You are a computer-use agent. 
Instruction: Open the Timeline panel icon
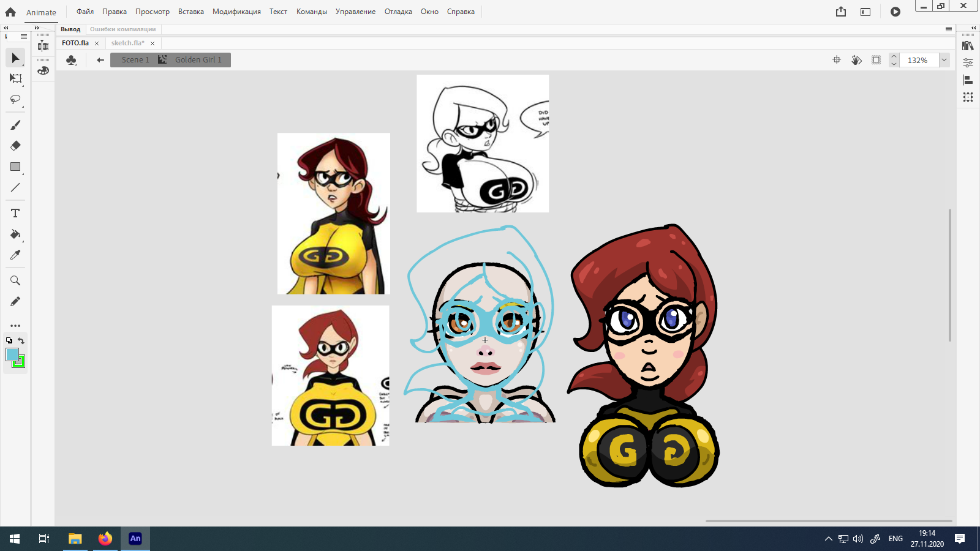(x=43, y=46)
